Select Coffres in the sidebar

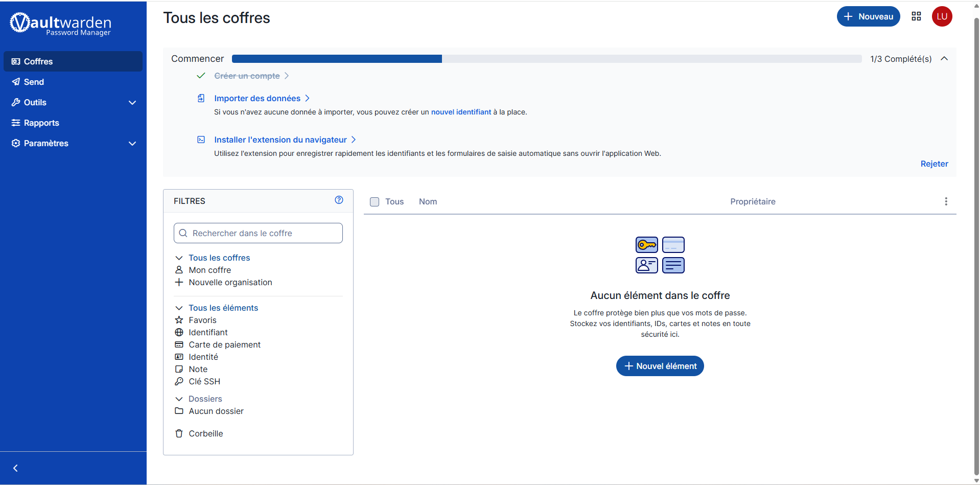[38, 61]
